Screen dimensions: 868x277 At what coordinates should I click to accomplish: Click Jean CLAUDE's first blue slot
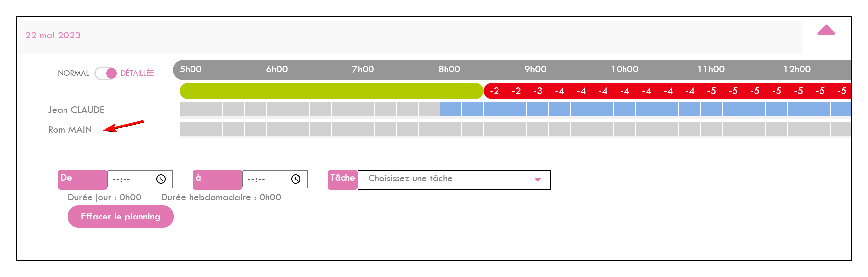click(450, 109)
